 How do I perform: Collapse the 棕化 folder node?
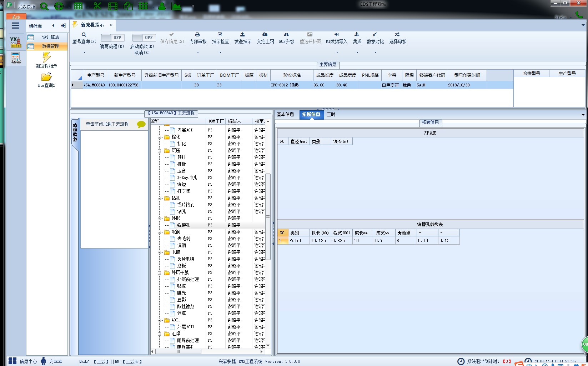pyautogui.click(x=160, y=137)
